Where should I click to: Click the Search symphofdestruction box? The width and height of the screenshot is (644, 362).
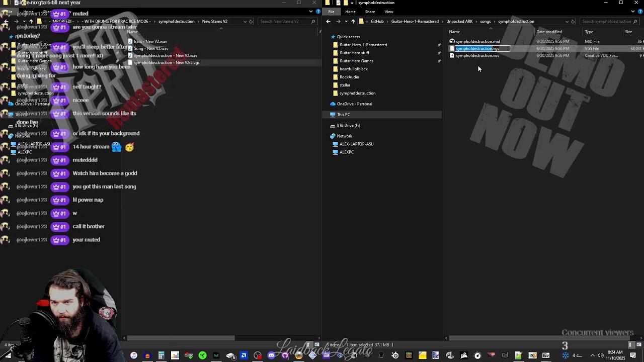coord(609,22)
